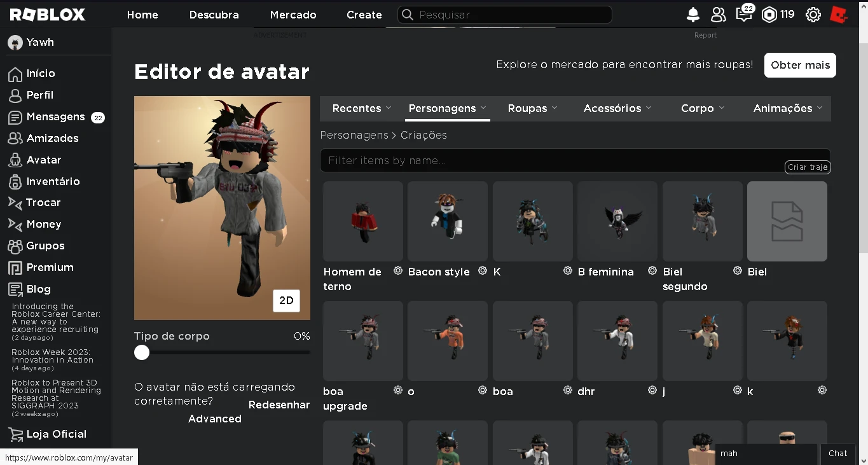Image resolution: width=868 pixels, height=465 pixels.
Task: Open Blog icon in sidebar
Action: [x=15, y=289]
